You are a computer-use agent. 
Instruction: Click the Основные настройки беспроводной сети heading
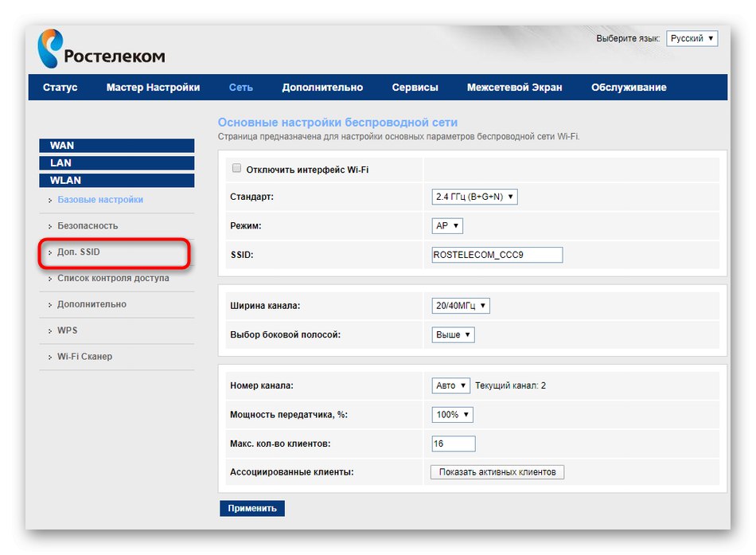(x=337, y=123)
